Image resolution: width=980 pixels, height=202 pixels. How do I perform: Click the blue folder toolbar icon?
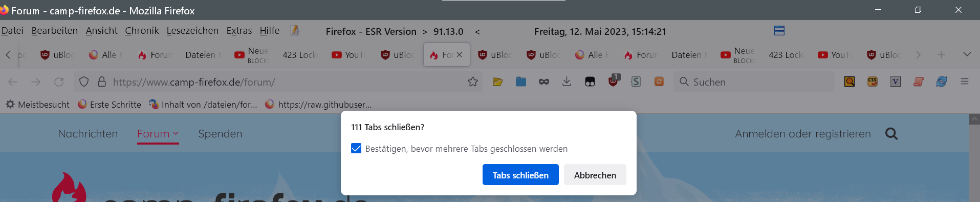(x=521, y=82)
